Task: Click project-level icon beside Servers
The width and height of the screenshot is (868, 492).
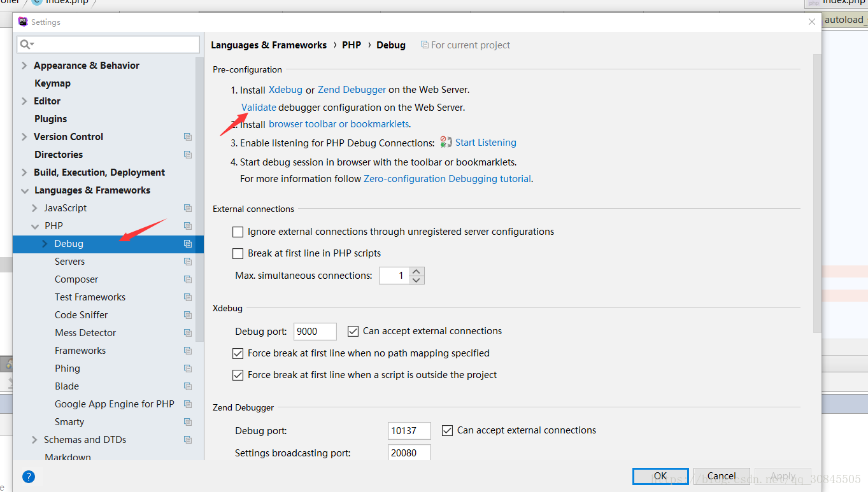Action: click(188, 262)
